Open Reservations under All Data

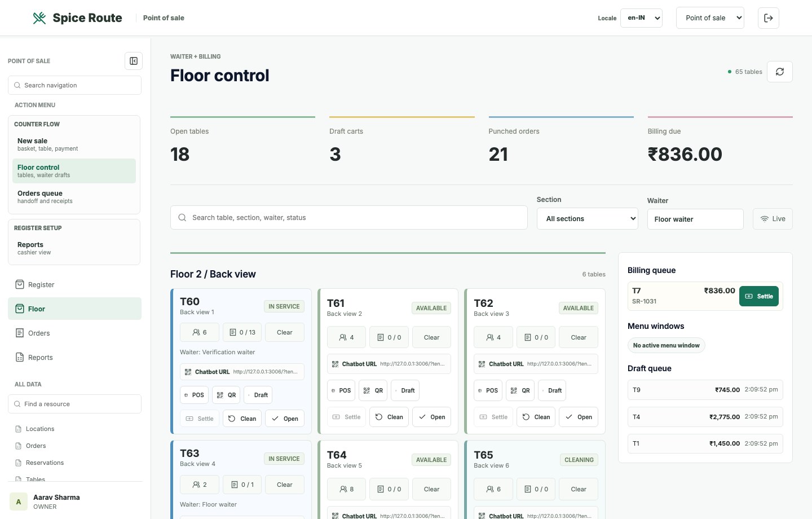point(74,463)
